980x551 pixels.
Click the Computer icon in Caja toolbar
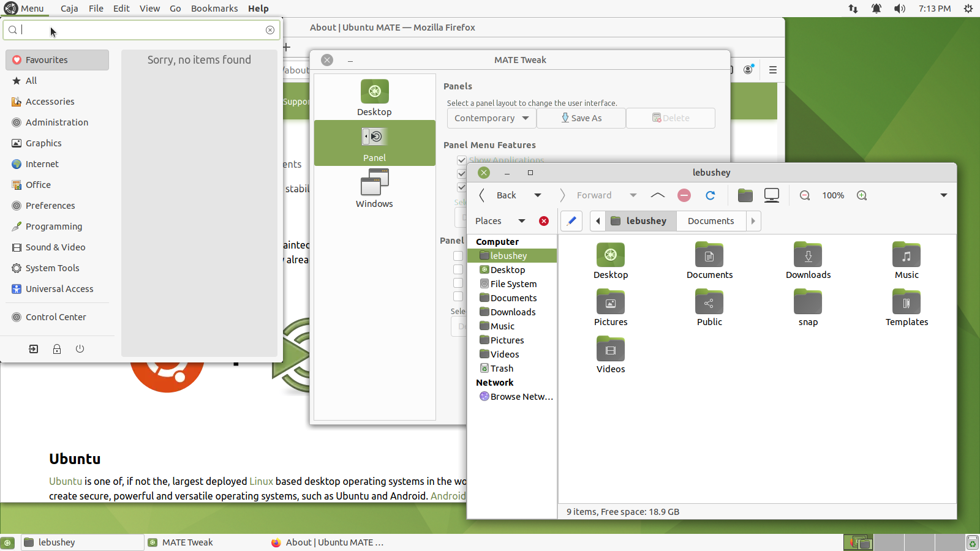[772, 195]
